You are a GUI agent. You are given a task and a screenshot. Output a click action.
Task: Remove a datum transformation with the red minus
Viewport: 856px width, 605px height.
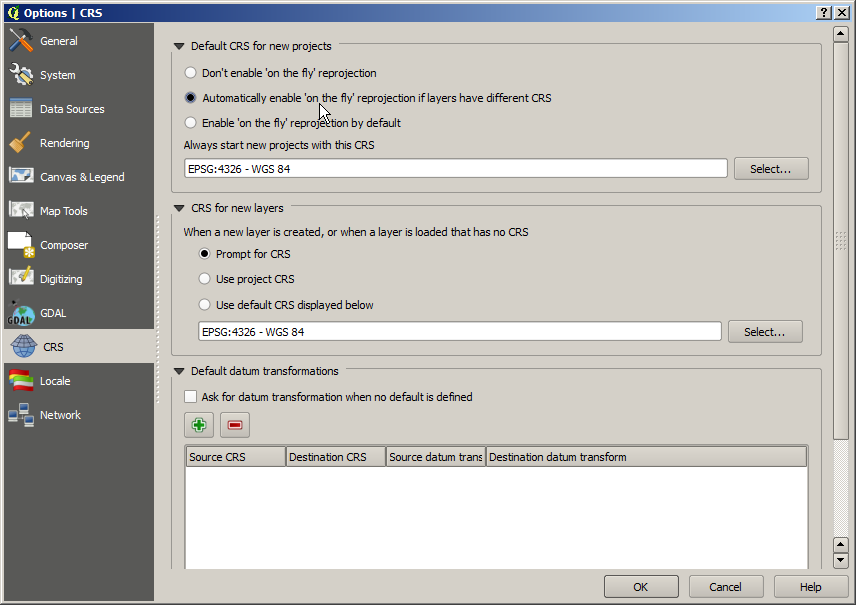(x=234, y=424)
